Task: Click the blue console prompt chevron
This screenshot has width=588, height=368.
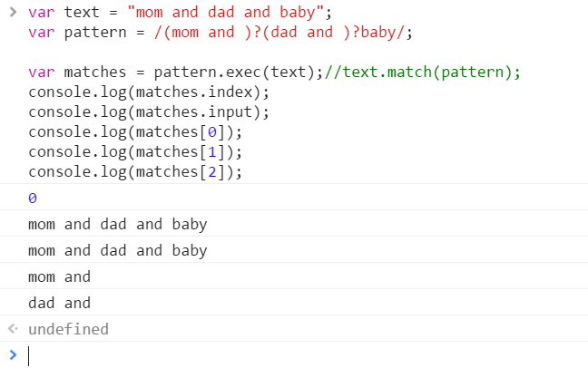Action: point(12,354)
